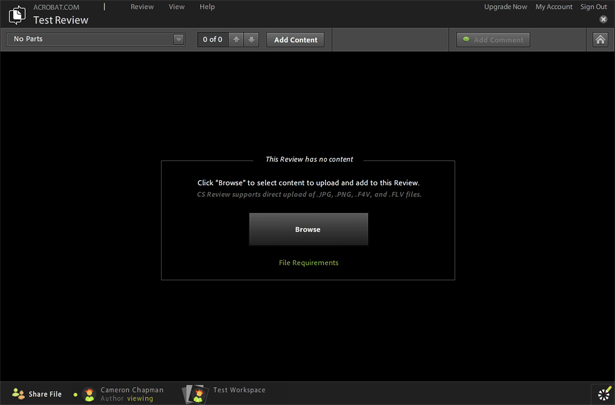Image resolution: width=615 pixels, height=405 pixels.
Task: Click the spinner icon in bottom corner
Action: (604, 394)
